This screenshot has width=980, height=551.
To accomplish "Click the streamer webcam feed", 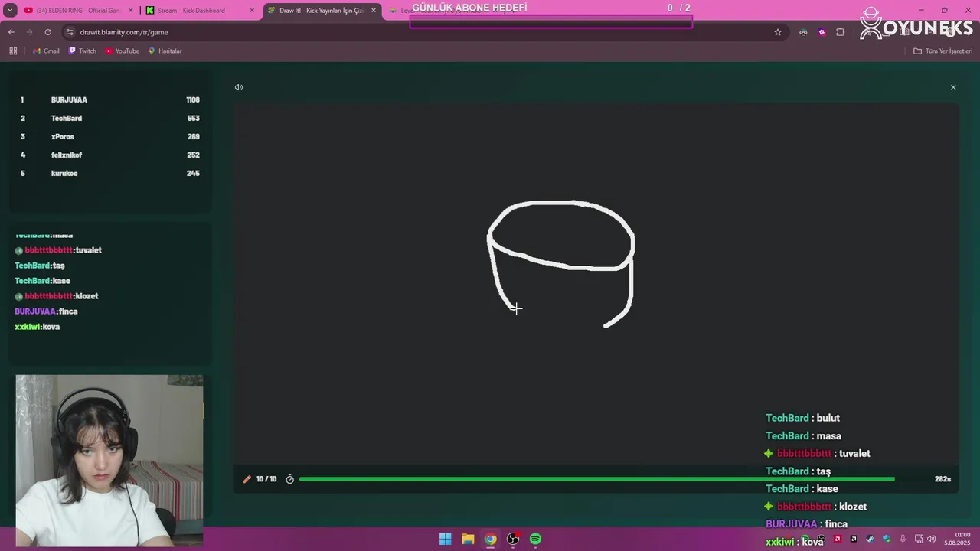I will 109,461.
